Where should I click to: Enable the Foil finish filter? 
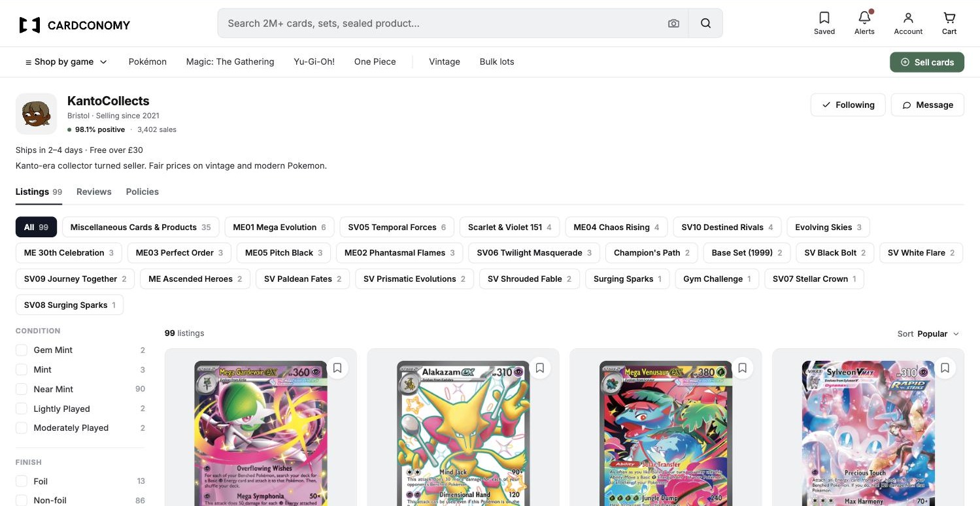(22, 481)
